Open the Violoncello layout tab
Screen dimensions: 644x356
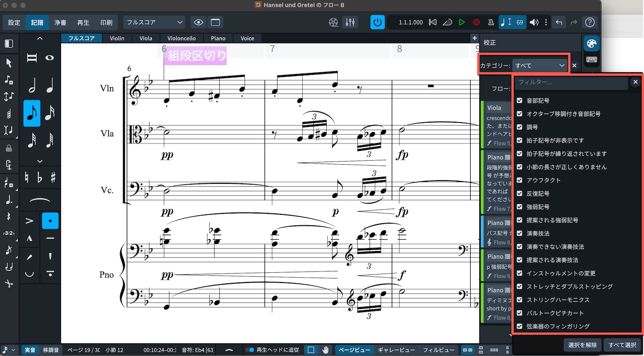(x=181, y=39)
